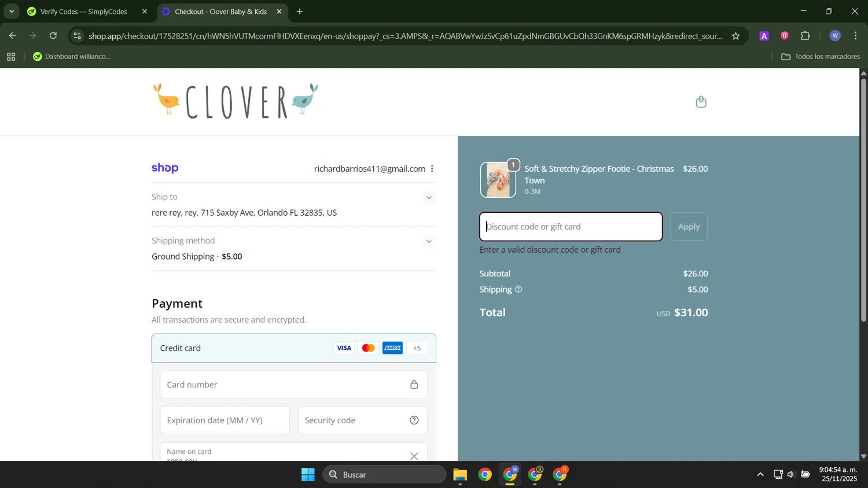This screenshot has width=868, height=488.
Task: Click the page vertical scrollbar
Action: 863,199
